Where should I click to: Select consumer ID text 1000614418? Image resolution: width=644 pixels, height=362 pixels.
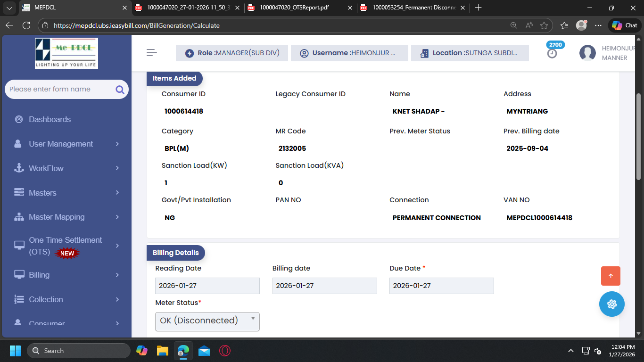184,111
